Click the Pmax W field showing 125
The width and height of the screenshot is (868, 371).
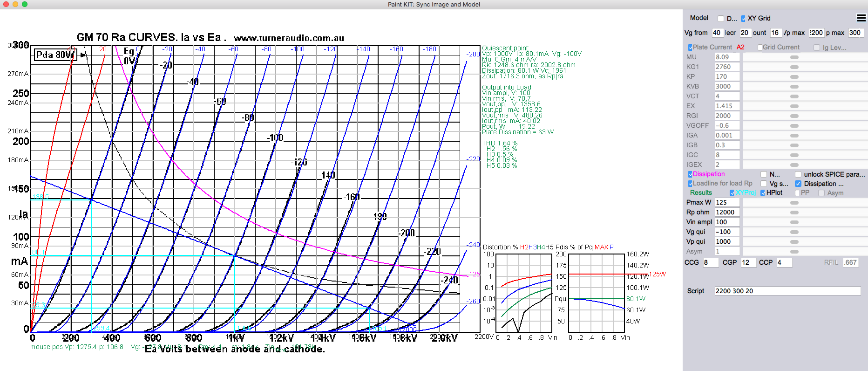click(x=727, y=203)
